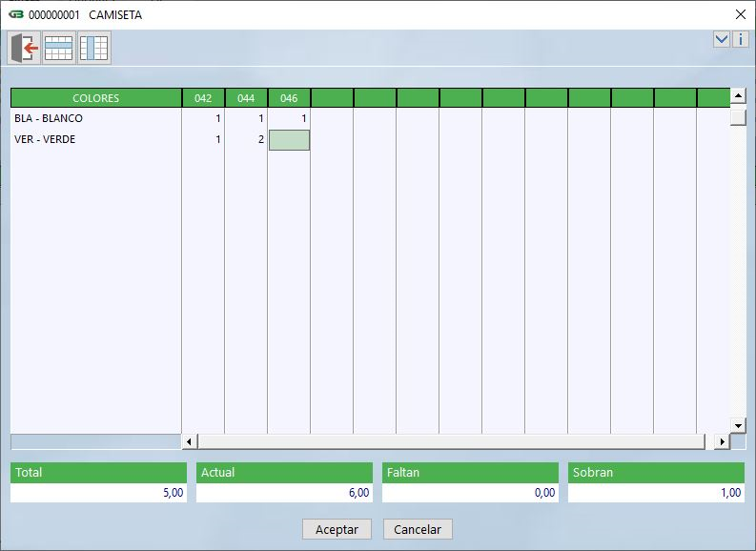The height and width of the screenshot is (551, 756).
Task: Click the 042 size column header
Action: tap(203, 98)
